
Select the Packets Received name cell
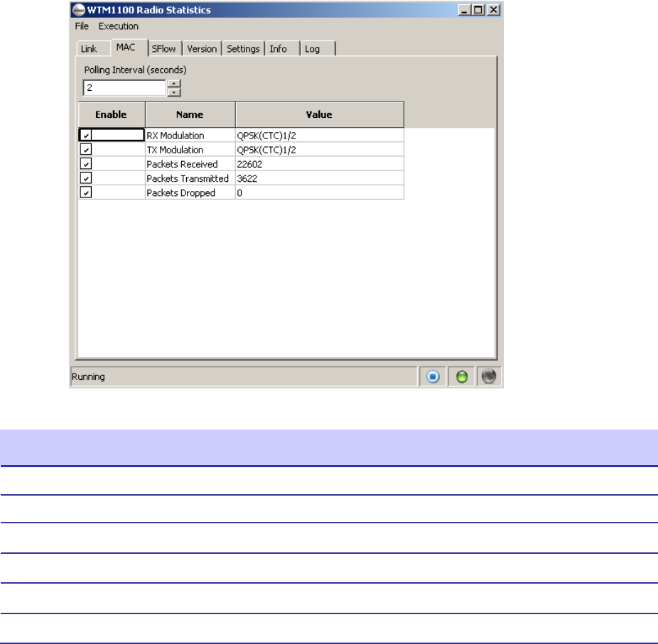190,163
